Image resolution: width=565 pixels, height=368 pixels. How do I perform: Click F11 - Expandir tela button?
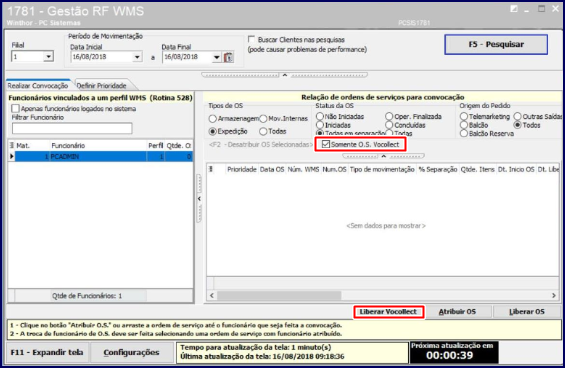click(x=47, y=352)
